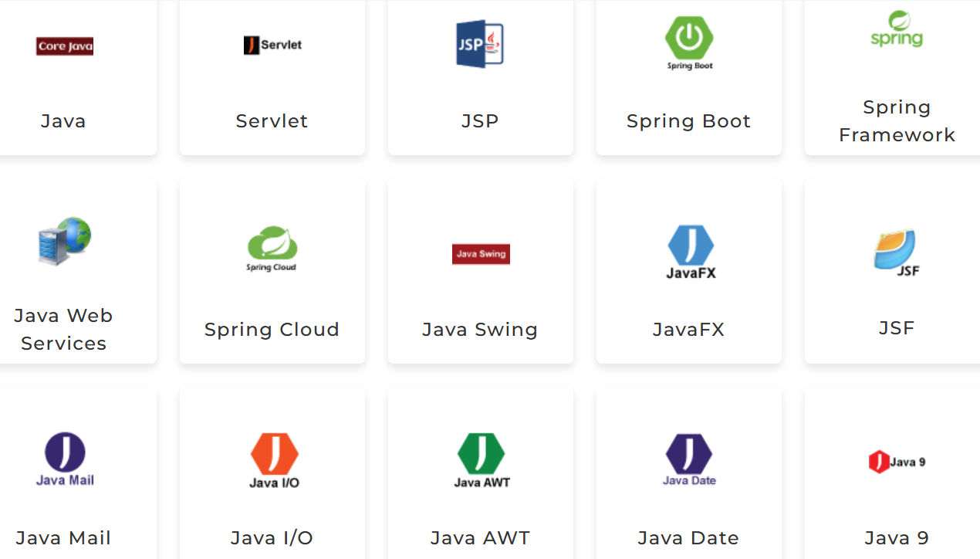Open the JSF card title
This screenshot has width=980, height=559.
(897, 328)
